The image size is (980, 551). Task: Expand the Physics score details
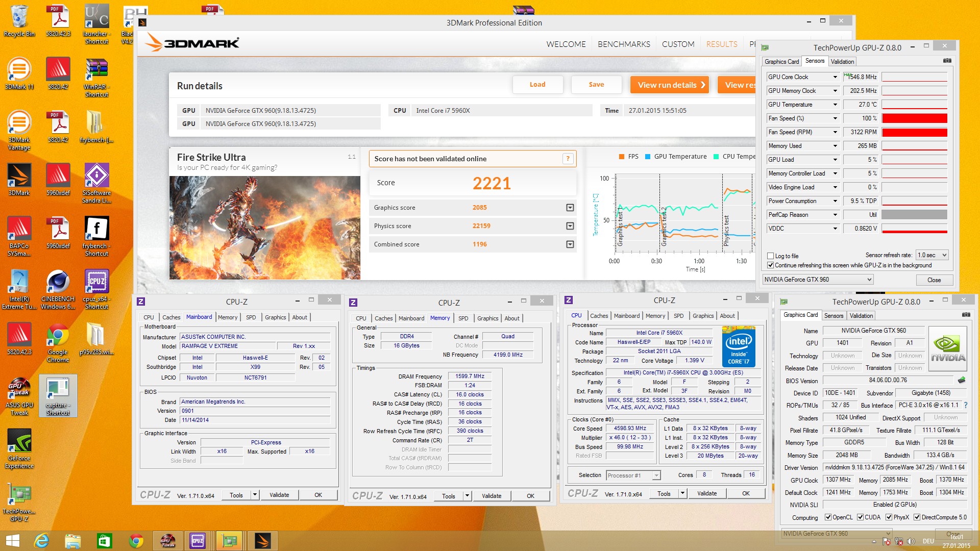pos(570,226)
